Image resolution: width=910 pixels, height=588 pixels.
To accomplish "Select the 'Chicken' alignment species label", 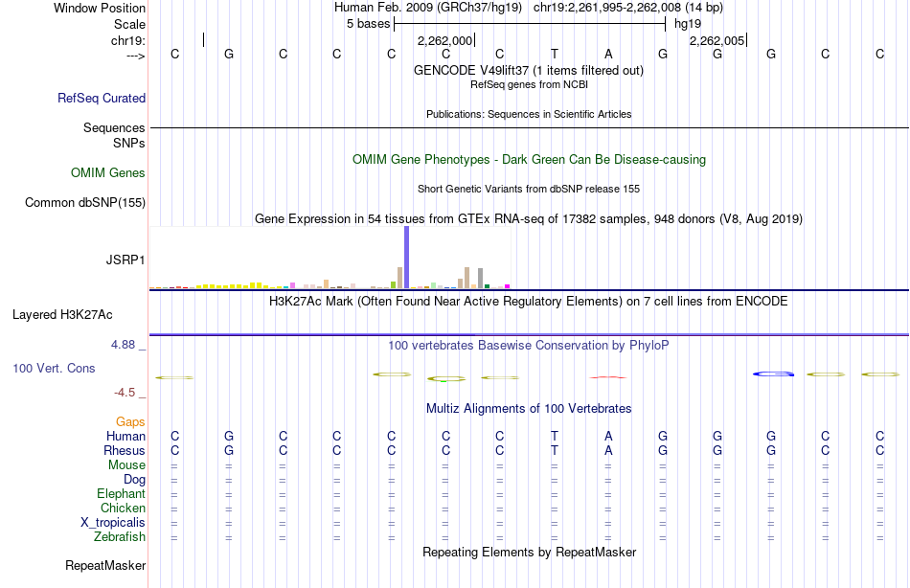I will pyautogui.click(x=123, y=508).
